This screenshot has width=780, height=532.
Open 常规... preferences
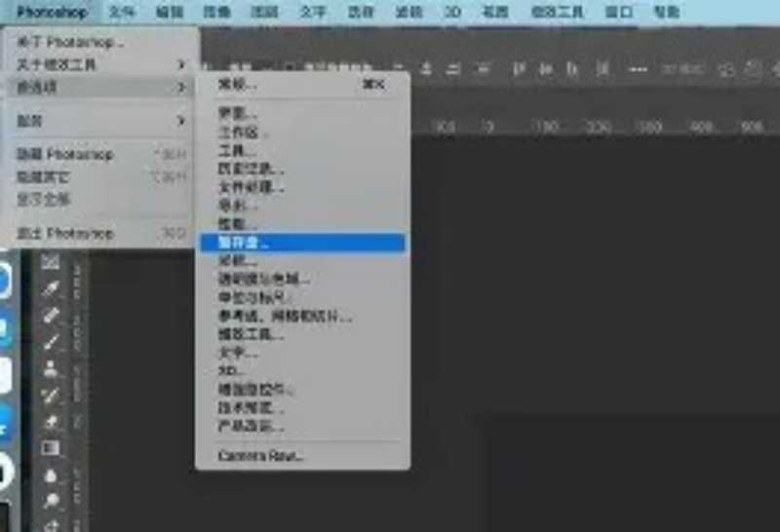[x=302, y=85]
